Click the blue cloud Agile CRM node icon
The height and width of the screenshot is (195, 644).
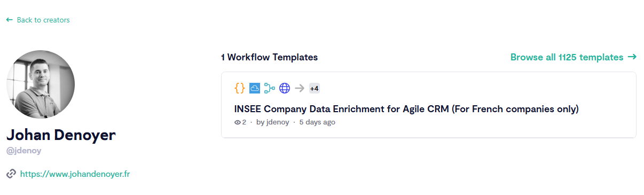tap(255, 88)
